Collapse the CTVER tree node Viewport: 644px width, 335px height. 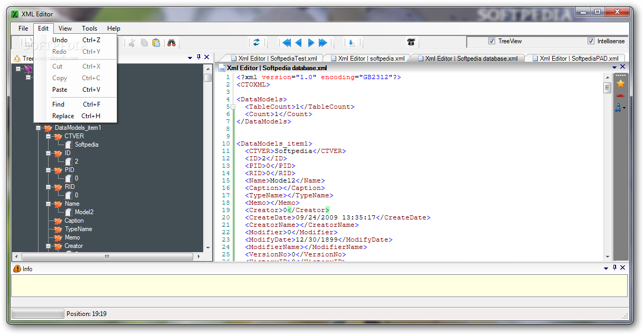tap(48, 136)
